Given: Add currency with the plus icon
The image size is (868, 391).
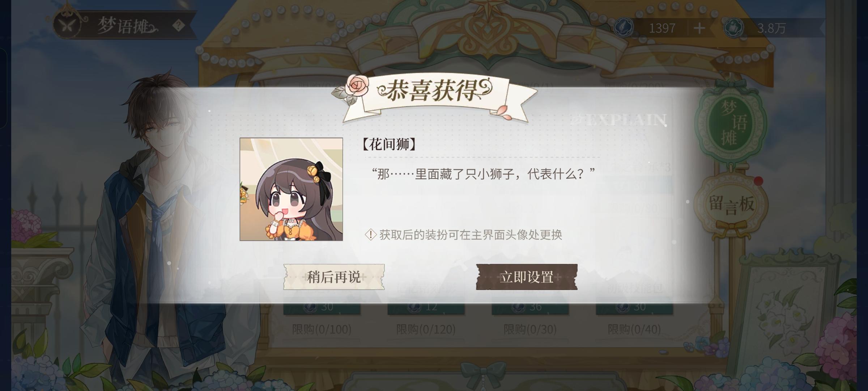Looking at the screenshot, I should tap(699, 28).
